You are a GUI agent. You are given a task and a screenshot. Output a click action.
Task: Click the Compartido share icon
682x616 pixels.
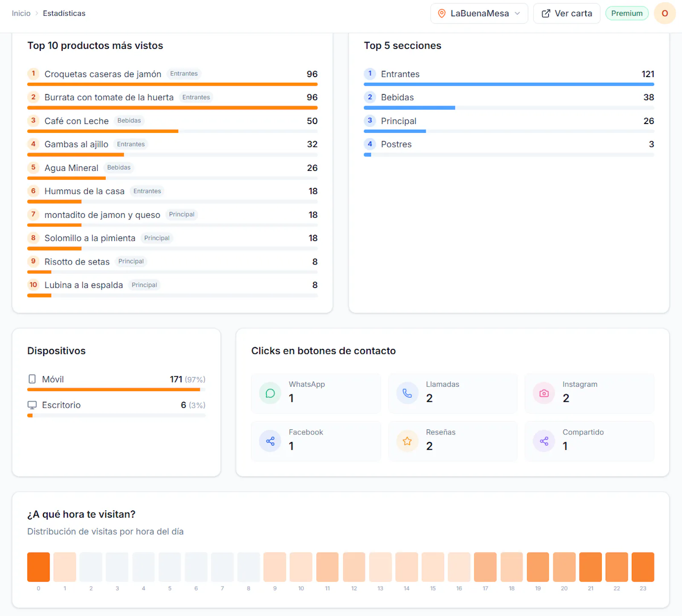tap(544, 441)
